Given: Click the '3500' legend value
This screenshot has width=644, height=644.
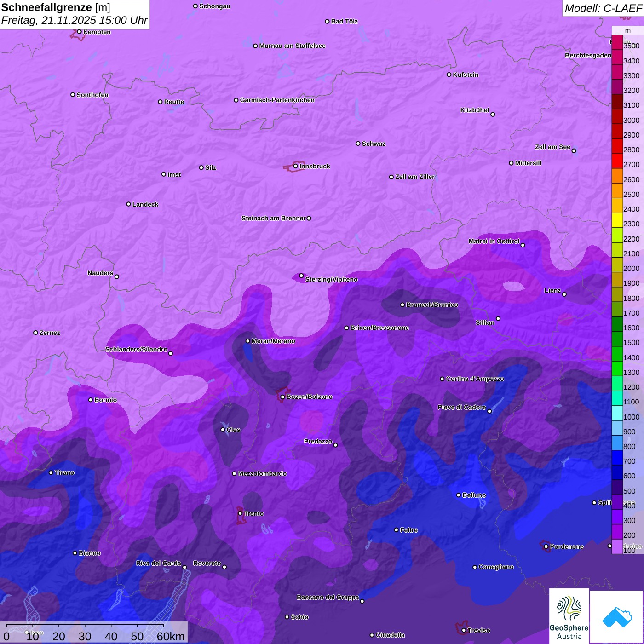Looking at the screenshot, I should (632, 46).
